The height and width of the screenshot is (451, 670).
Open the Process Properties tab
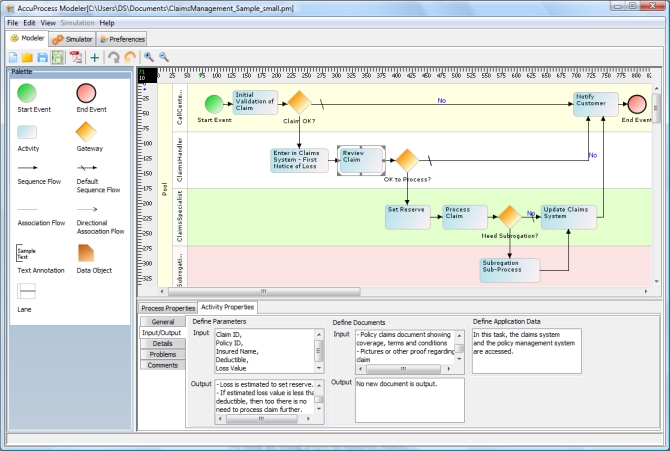[168, 308]
